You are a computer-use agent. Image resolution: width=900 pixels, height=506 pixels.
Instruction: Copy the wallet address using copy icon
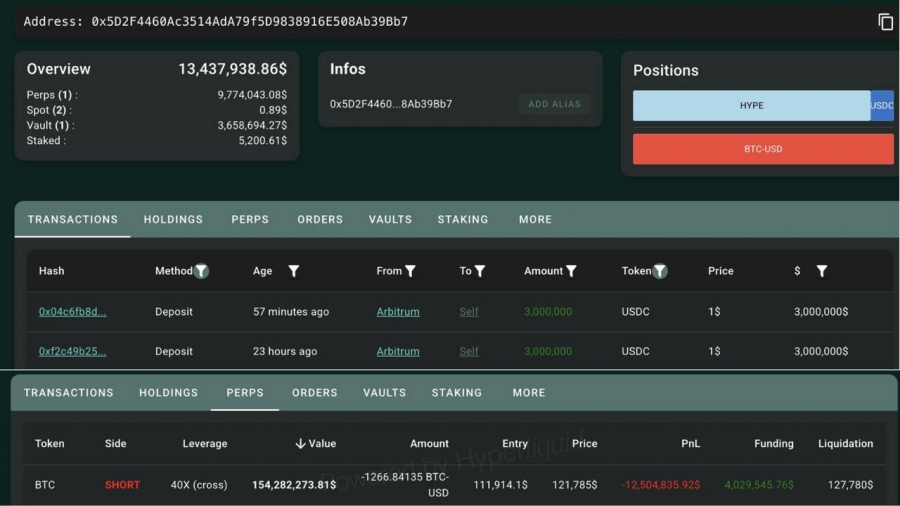(x=885, y=22)
